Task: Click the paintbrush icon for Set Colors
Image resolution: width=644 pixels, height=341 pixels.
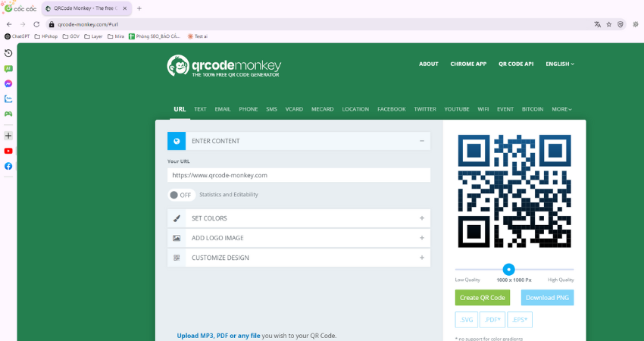Action: (177, 218)
